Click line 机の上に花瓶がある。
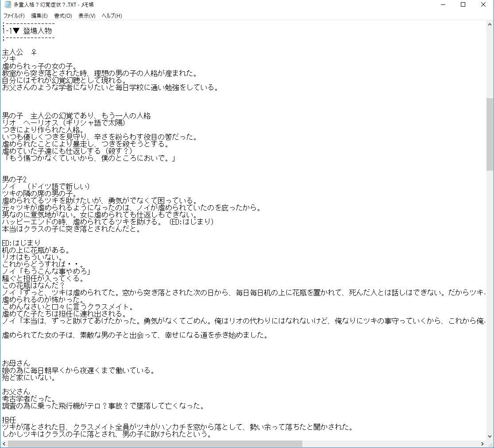Screen dimensions: 494x448 pyautogui.click(x=36, y=250)
